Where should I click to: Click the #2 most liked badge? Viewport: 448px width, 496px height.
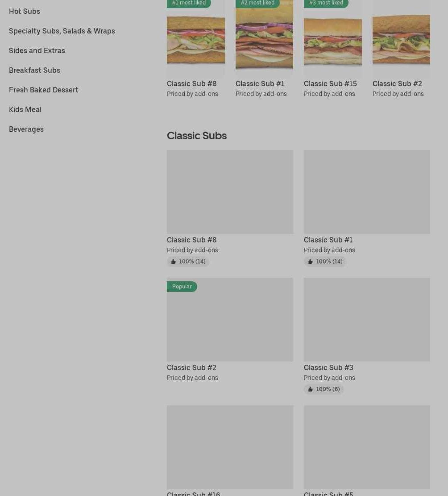point(257,3)
